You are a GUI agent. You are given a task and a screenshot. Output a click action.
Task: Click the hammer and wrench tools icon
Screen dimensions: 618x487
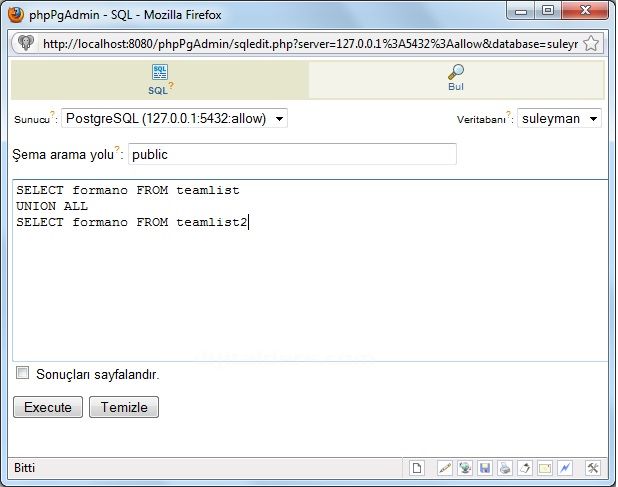click(x=593, y=468)
